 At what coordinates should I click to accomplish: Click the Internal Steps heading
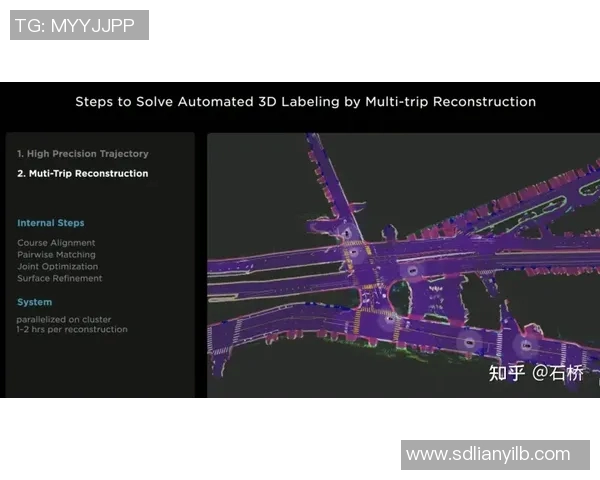point(51,223)
